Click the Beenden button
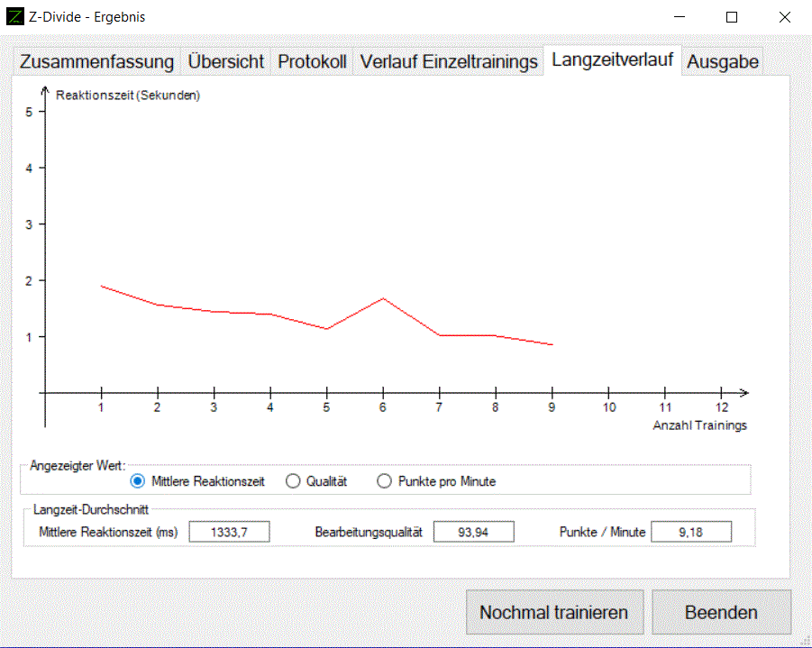Screen dimensions: 812x648 tap(721, 613)
